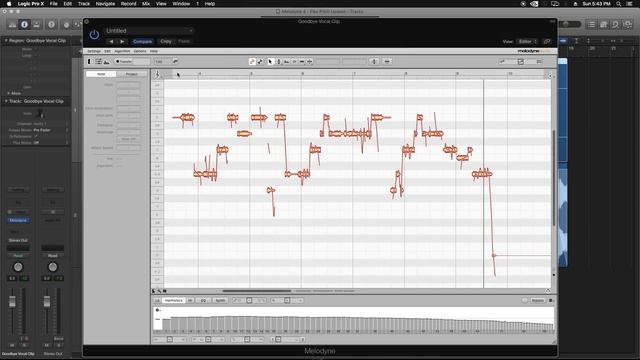The width and height of the screenshot is (640, 360).
Task: Toggle the checkbox left of Bypass
Action: pyautogui.click(x=524, y=300)
